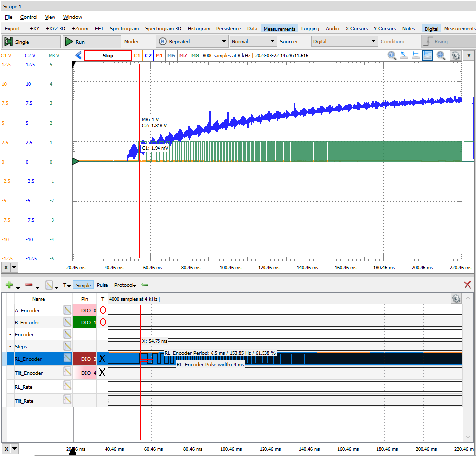This screenshot has width=476, height=456.
Task: Edit RL_Encoder properties icon
Action: click(67, 358)
